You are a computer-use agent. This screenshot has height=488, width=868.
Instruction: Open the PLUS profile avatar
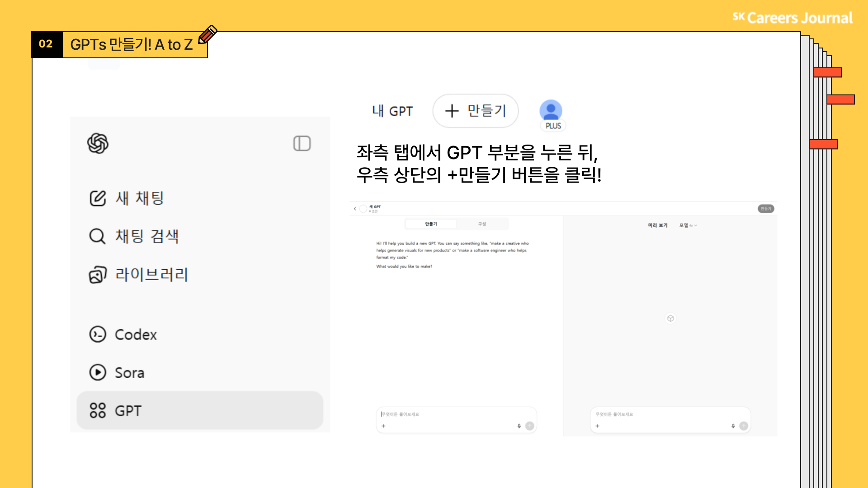tap(551, 111)
